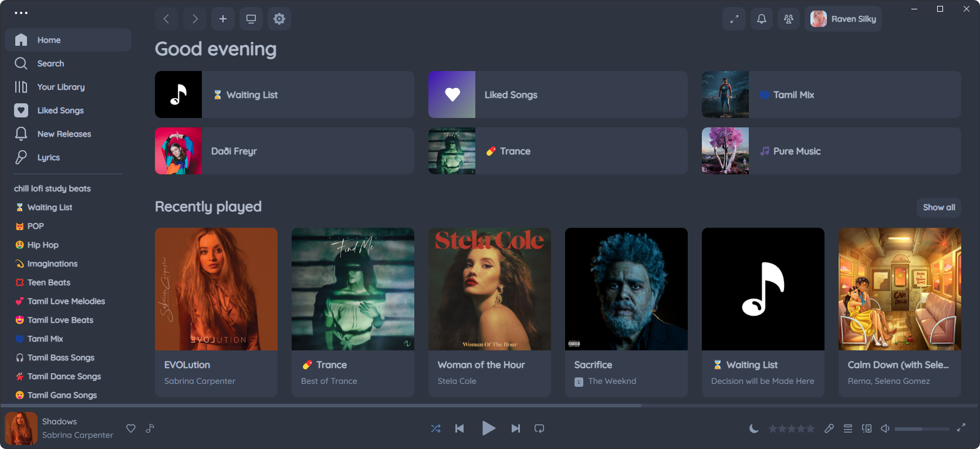The image size is (980, 449).
Task: Open Your Library in the sidebar
Action: [68, 87]
